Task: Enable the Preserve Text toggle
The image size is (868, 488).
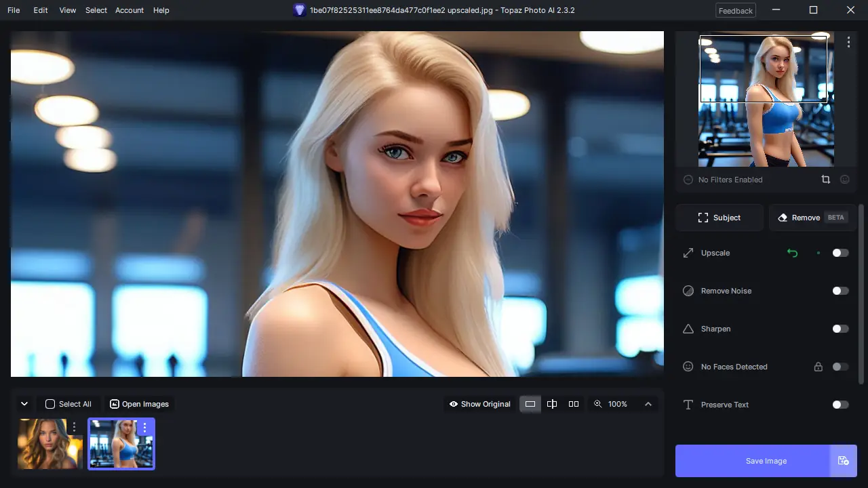Action: (x=840, y=405)
